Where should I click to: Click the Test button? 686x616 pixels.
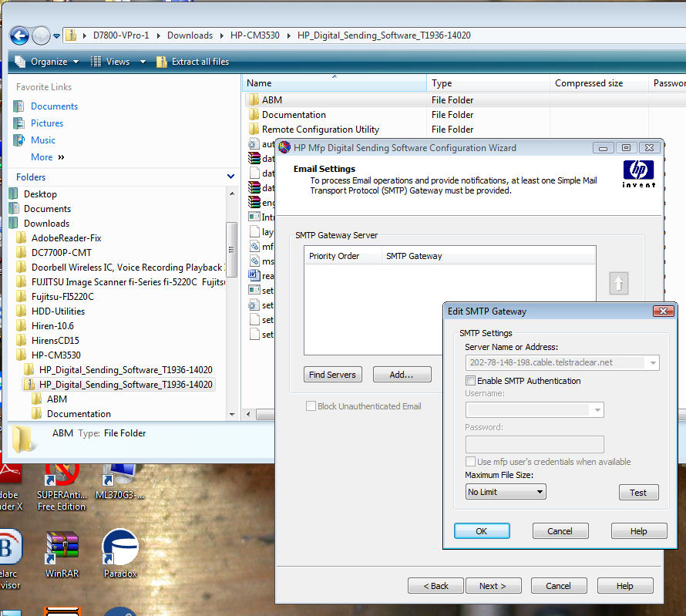(638, 493)
